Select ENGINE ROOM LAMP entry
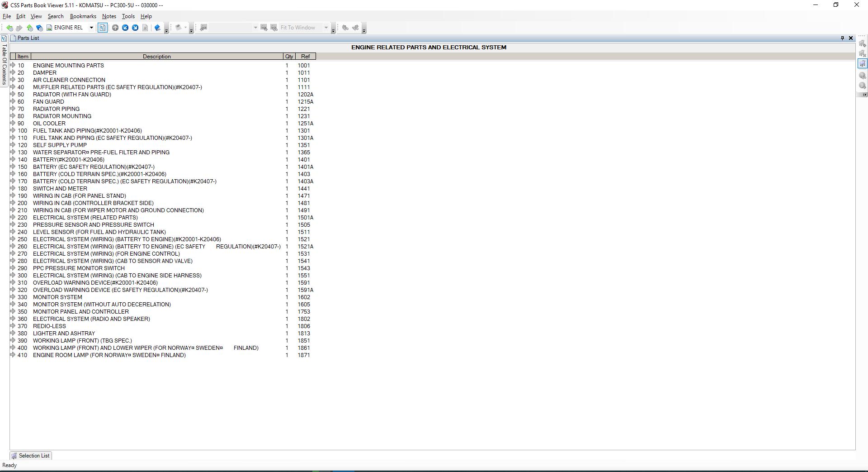The height and width of the screenshot is (472, 868). 109,355
